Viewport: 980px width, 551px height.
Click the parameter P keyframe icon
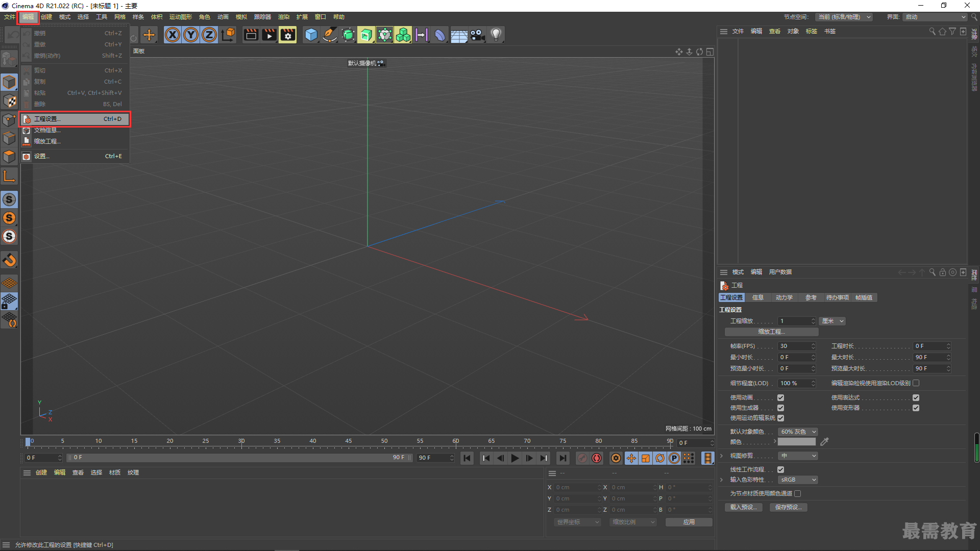coord(674,458)
